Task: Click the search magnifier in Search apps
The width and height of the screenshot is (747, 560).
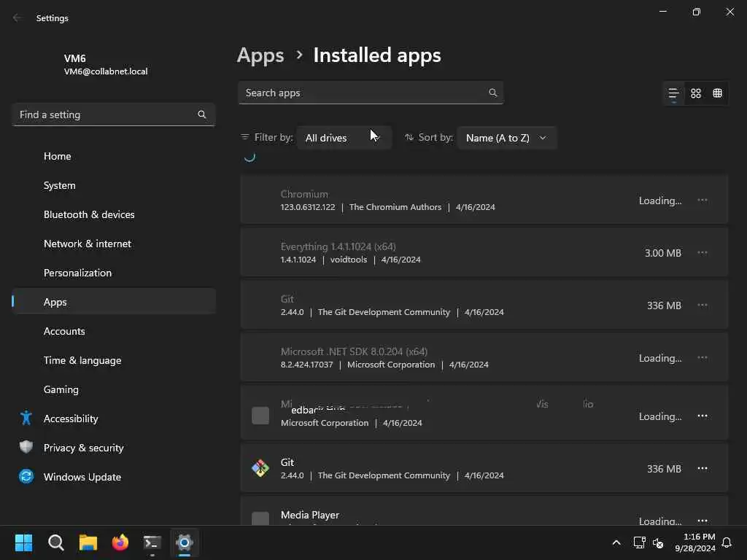Action: pos(493,93)
